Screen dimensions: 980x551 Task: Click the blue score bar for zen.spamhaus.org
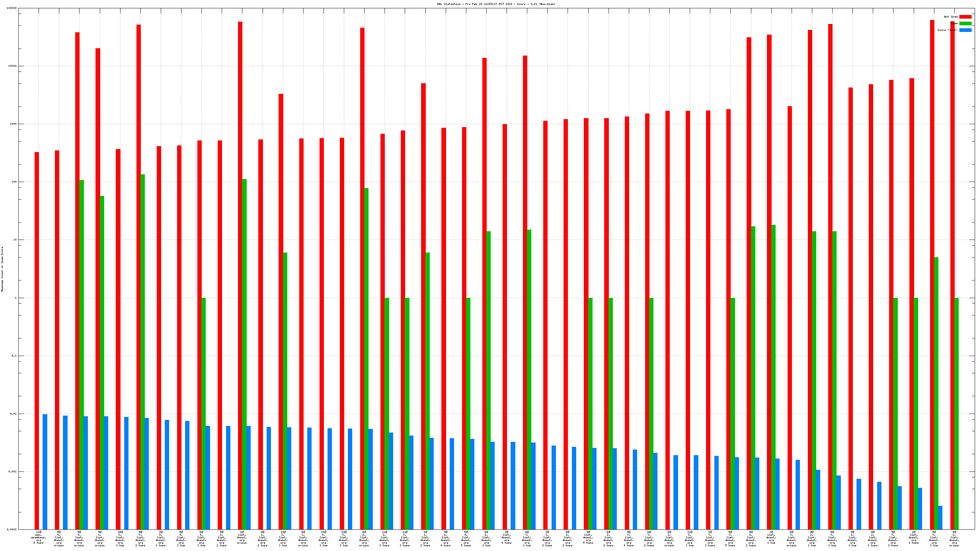point(45,471)
